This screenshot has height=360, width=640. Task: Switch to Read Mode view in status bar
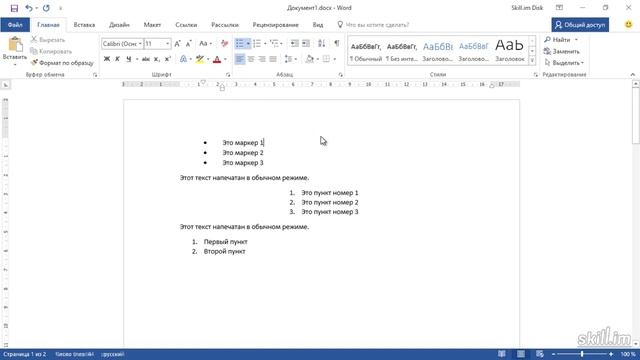[502, 354]
